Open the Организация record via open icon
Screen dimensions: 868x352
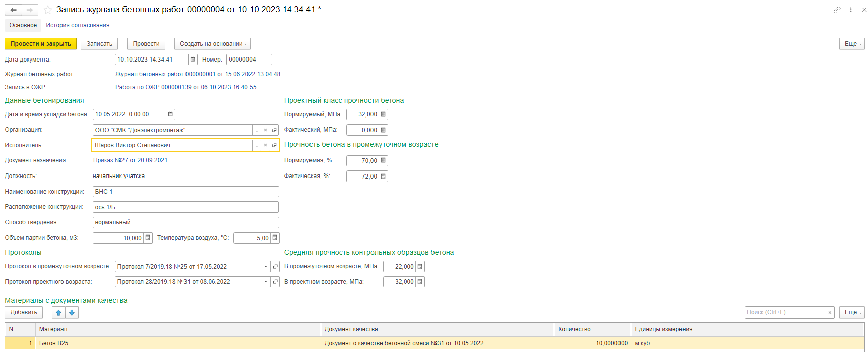tap(274, 130)
